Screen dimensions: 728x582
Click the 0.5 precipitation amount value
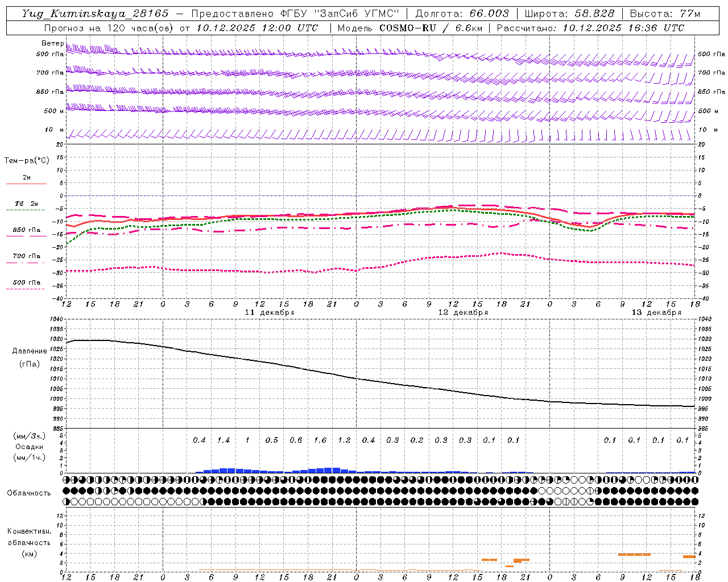pos(272,440)
